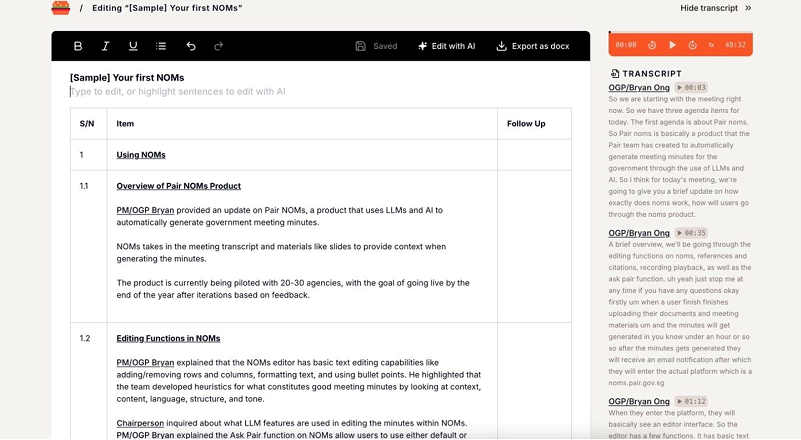Toggle underline formatting icon
This screenshot has height=440, width=801.
point(133,46)
